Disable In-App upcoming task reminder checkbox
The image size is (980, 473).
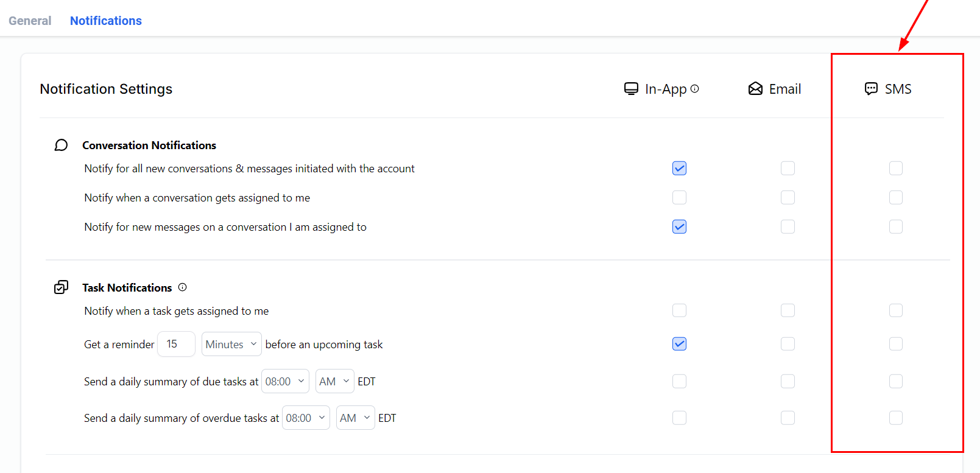coord(679,344)
